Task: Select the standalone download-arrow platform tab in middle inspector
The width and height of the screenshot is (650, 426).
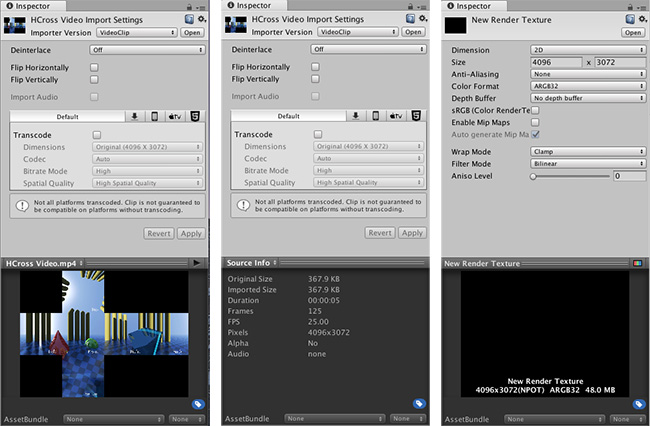Action: (355, 116)
